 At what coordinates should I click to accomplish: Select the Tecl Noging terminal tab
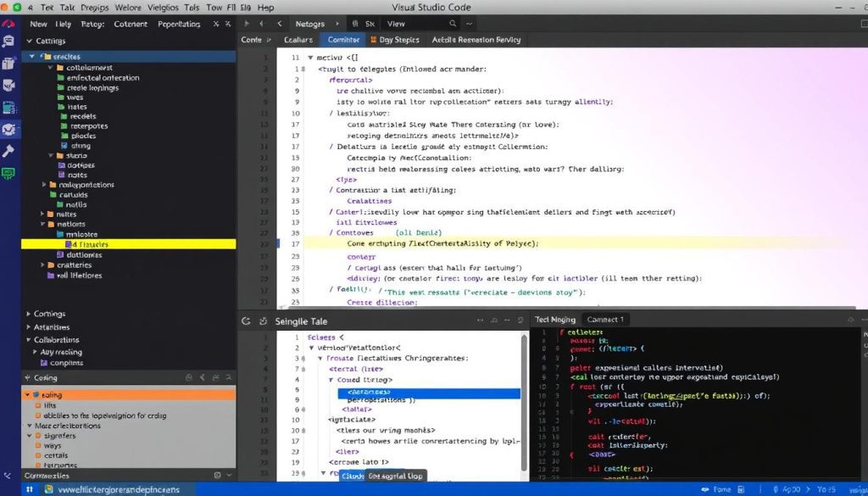(554, 320)
